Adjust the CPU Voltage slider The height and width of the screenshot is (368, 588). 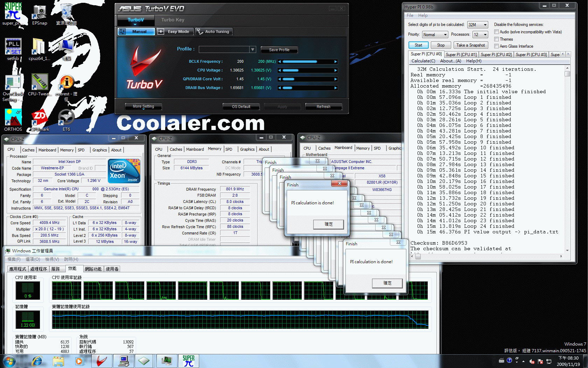coord(308,70)
